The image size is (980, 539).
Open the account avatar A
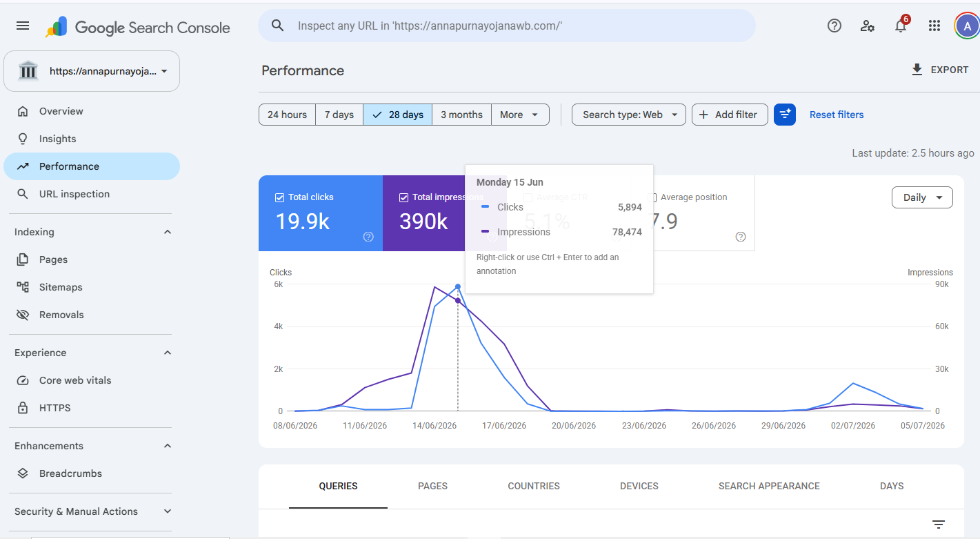point(967,26)
